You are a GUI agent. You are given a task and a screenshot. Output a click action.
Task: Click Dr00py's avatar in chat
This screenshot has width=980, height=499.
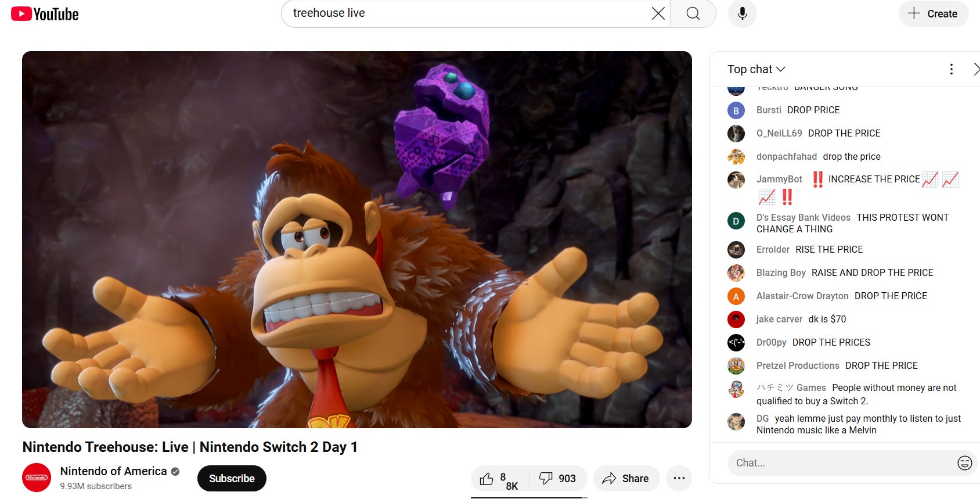point(736,343)
